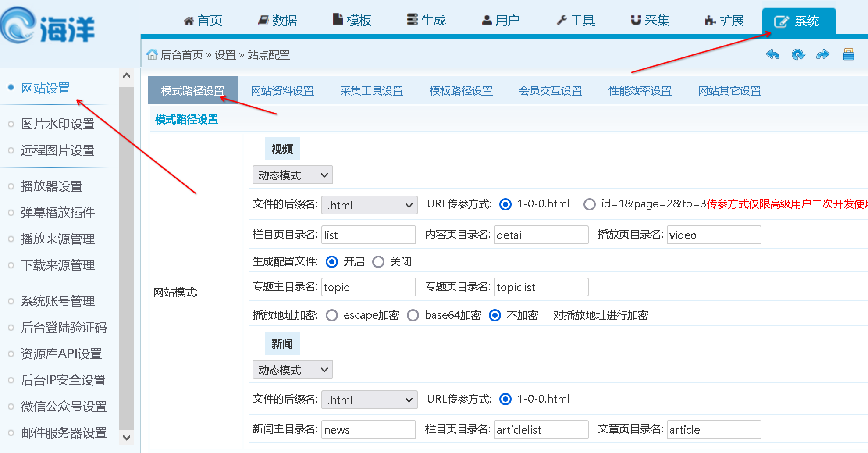The width and height of the screenshot is (868, 453).
Task: Switch to 采集工具设置 tab
Action: tap(372, 91)
